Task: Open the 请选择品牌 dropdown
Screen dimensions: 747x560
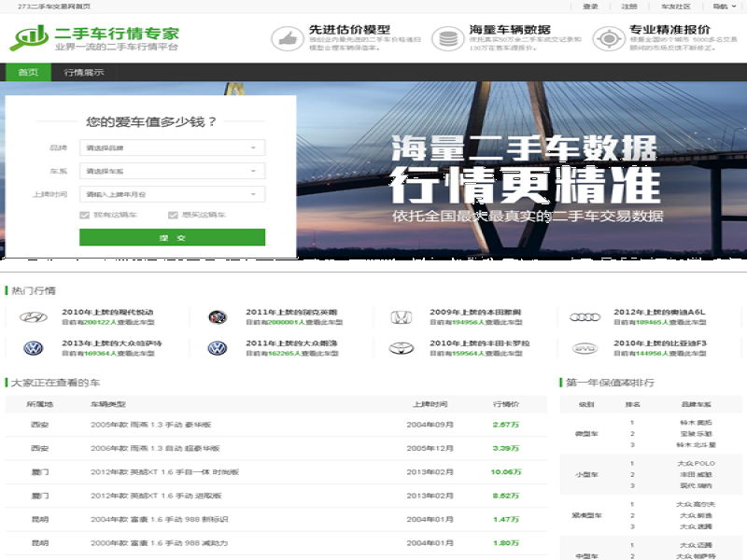Action: click(x=173, y=147)
